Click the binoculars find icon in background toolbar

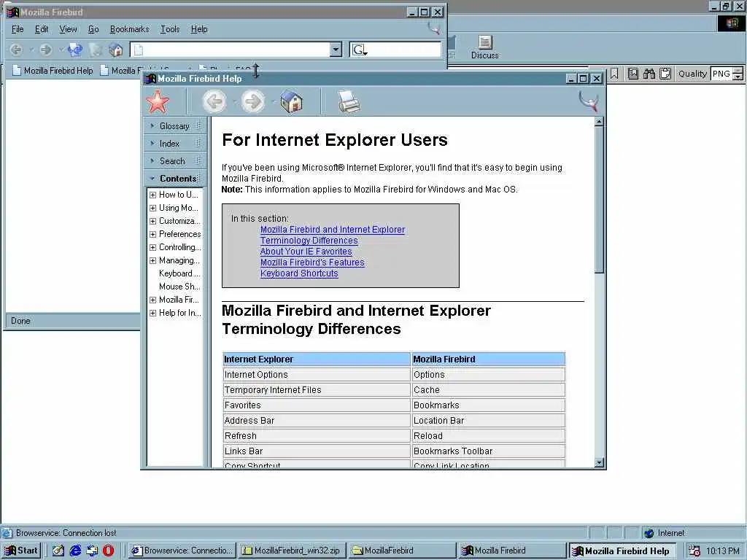tap(649, 74)
